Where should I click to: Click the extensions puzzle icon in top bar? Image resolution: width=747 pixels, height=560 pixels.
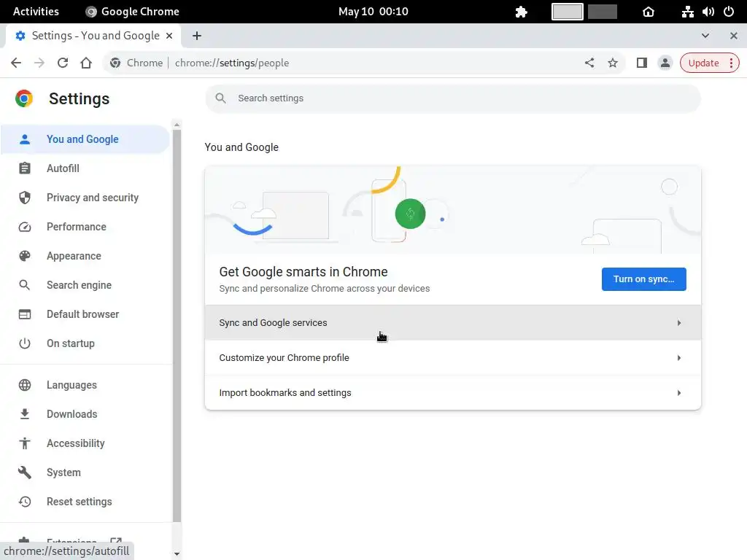click(x=521, y=12)
